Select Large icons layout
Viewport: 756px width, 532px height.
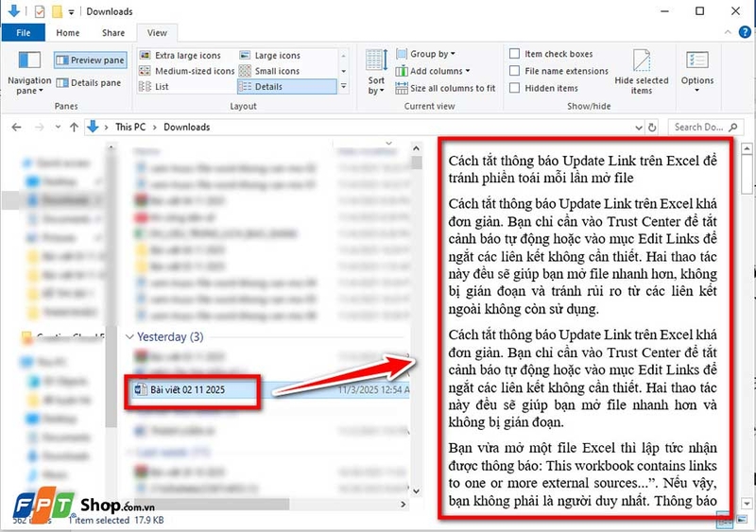pyautogui.click(x=270, y=56)
